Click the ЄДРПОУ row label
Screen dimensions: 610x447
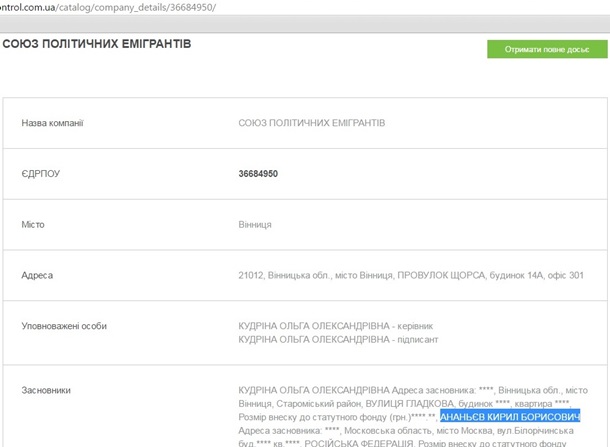pos(41,174)
